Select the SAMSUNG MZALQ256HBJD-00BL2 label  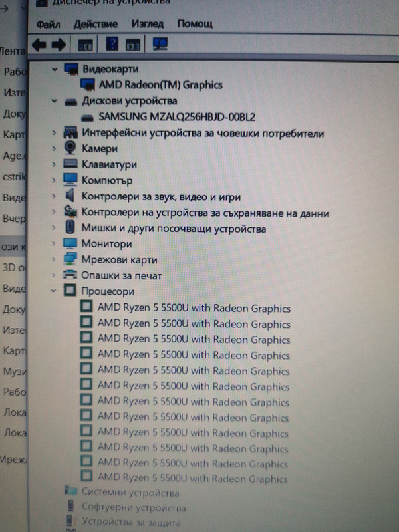pyautogui.click(x=177, y=117)
